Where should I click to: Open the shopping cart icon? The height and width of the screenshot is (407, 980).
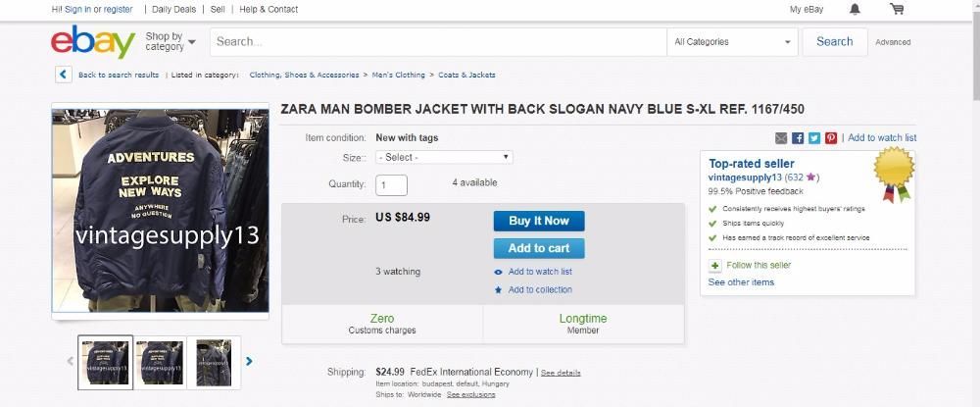[x=896, y=10]
